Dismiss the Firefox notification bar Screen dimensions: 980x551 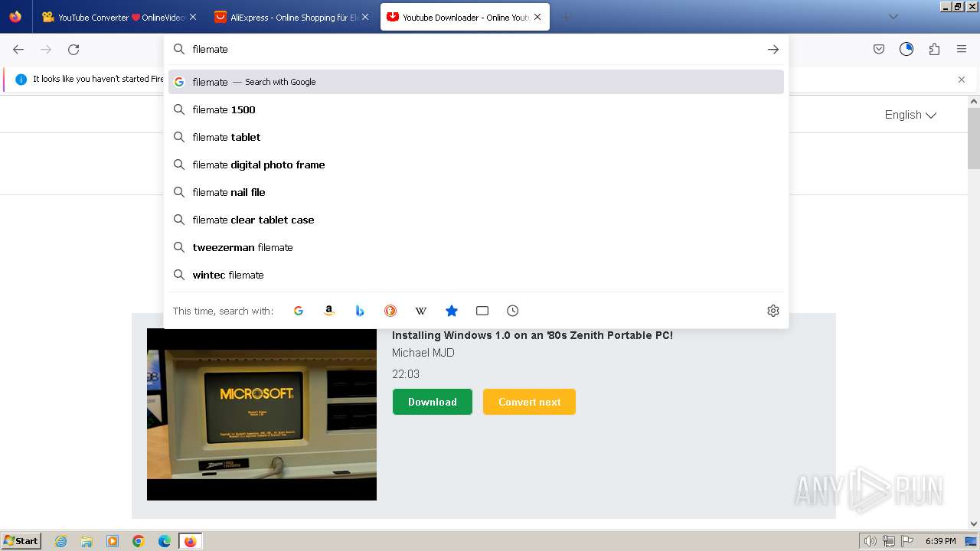pos(962,80)
